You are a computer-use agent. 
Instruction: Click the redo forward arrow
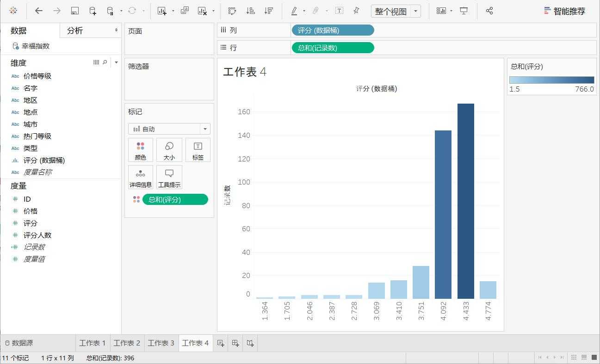pos(57,11)
